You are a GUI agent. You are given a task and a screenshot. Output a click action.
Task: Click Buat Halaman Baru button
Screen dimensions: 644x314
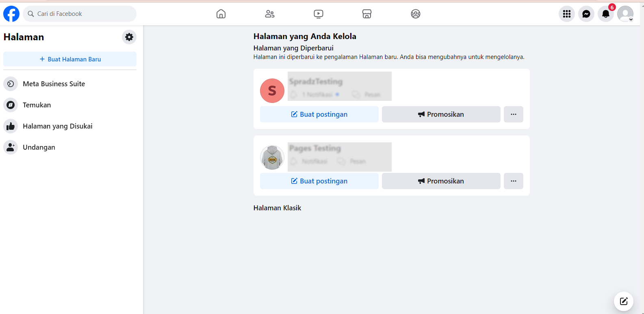pyautogui.click(x=70, y=59)
